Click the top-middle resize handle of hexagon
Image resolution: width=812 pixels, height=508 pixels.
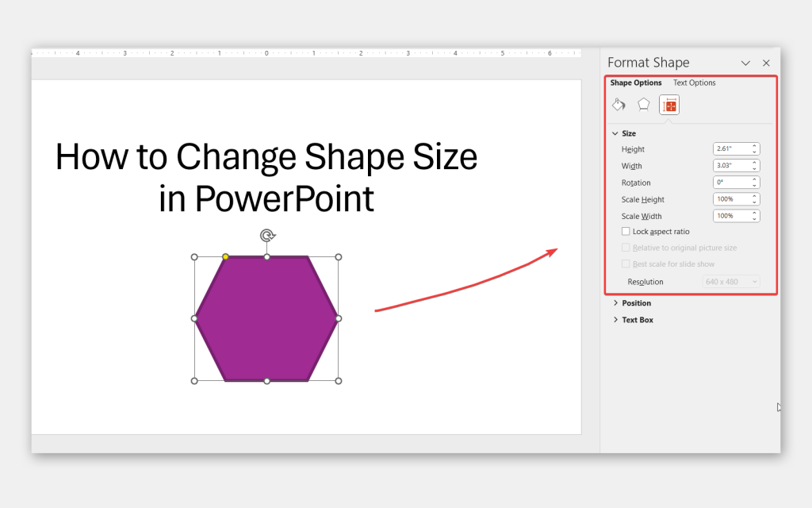266,256
